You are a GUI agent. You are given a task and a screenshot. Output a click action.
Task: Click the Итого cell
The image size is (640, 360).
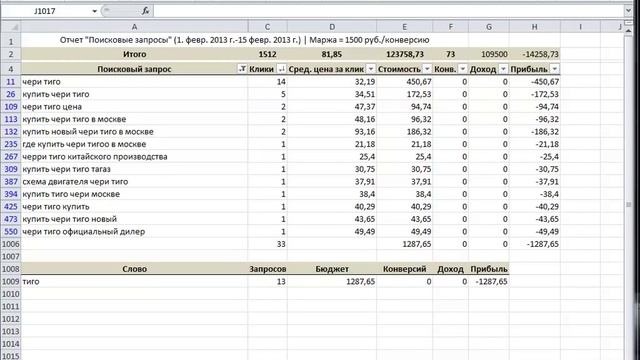[x=134, y=54]
